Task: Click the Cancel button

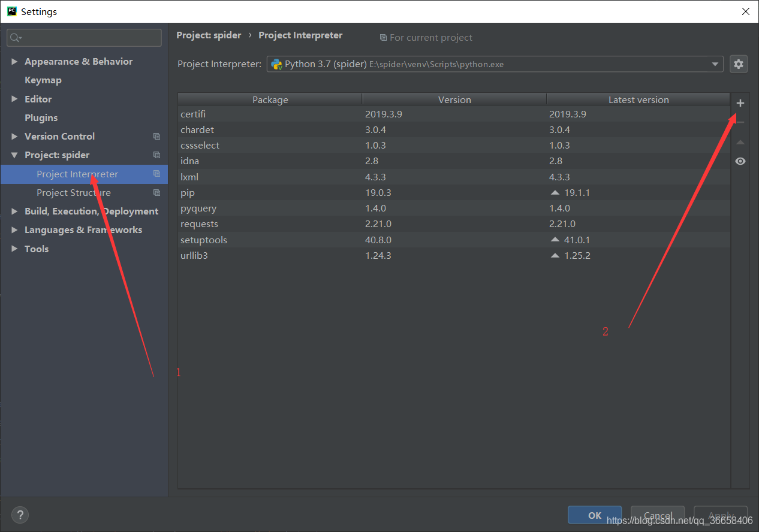Action: (x=658, y=515)
